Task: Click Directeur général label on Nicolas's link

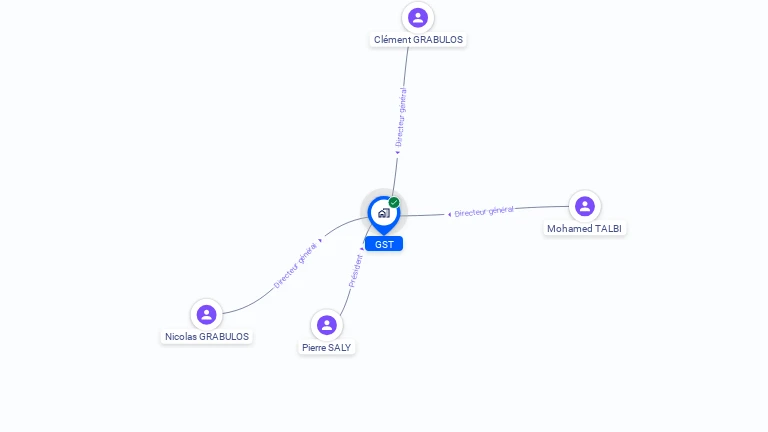Action: (295, 265)
